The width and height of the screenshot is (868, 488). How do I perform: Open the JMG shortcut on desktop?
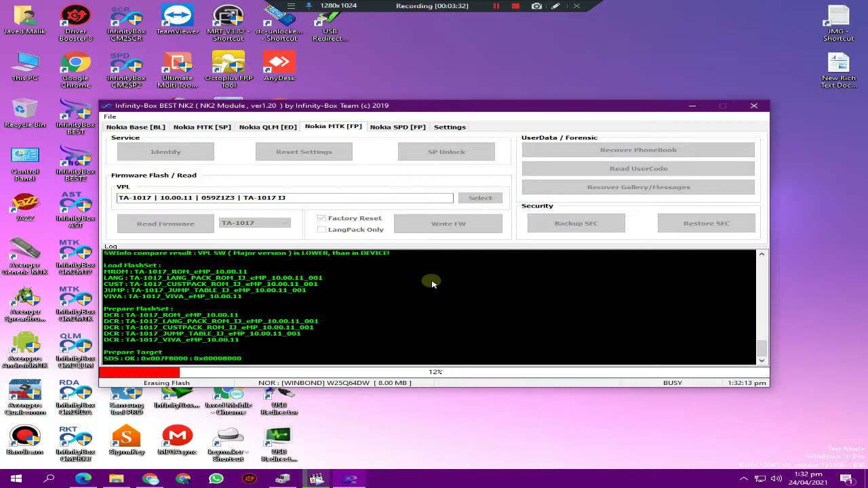click(x=838, y=24)
